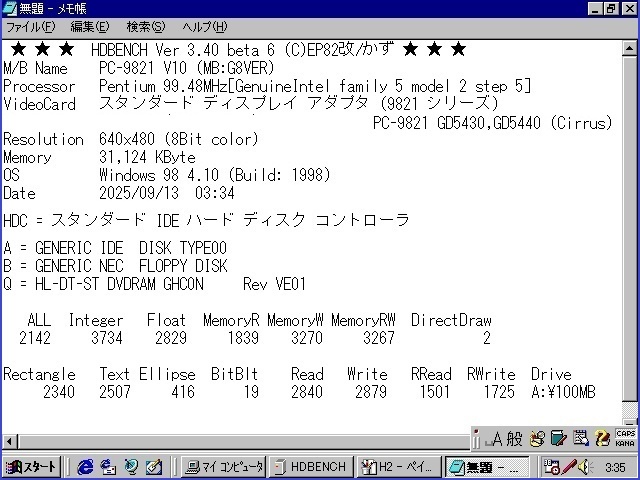Open the IME help question mark icon
Viewport: 640px width, 480px height.
(602, 439)
